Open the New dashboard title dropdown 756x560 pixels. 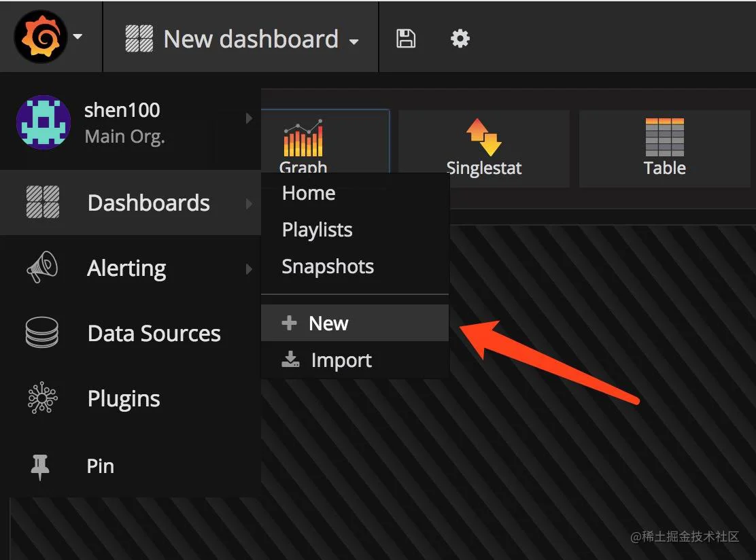251,39
